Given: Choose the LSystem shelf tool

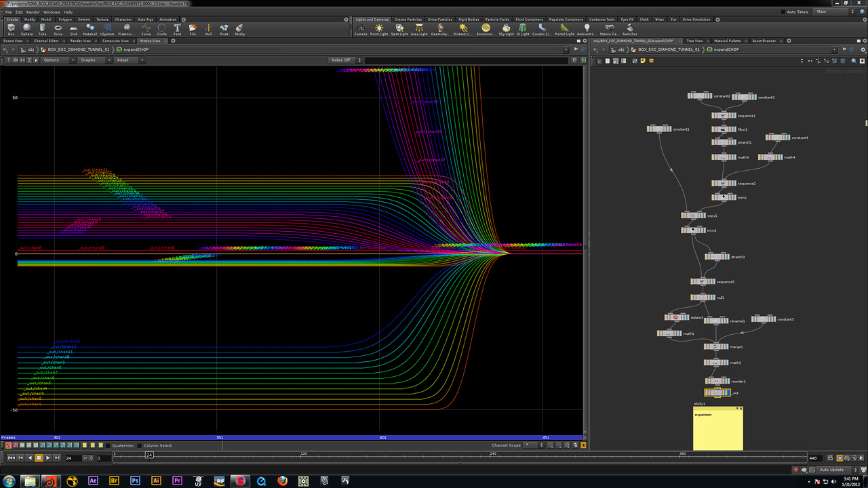Looking at the screenshot, I should [107, 28].
